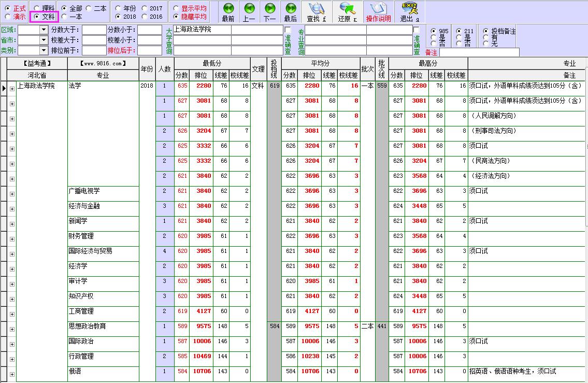Expand the 思想政治教育 row
Viewport: 588px width, 383px height.
(x=12, y=329)
